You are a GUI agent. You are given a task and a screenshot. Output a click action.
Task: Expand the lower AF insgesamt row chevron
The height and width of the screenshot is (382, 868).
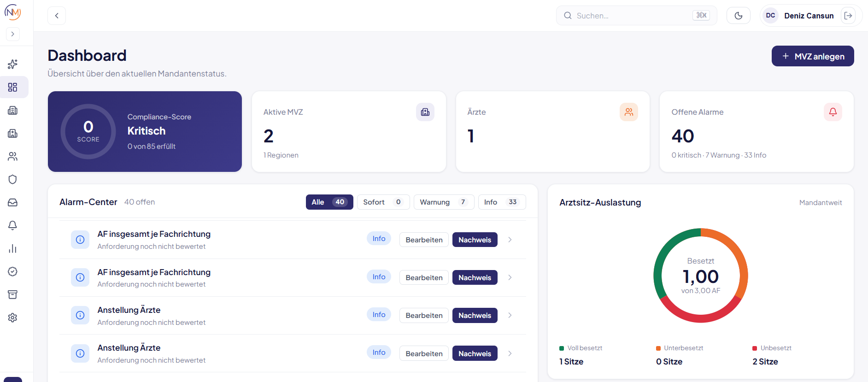[x=510, y=277]
